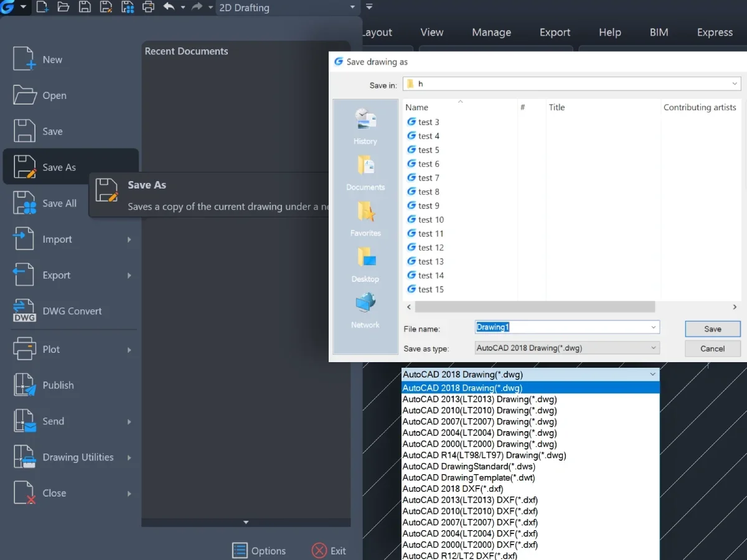
Task: Open the GstarCAD application menu logo
Action: click(8, 7)
